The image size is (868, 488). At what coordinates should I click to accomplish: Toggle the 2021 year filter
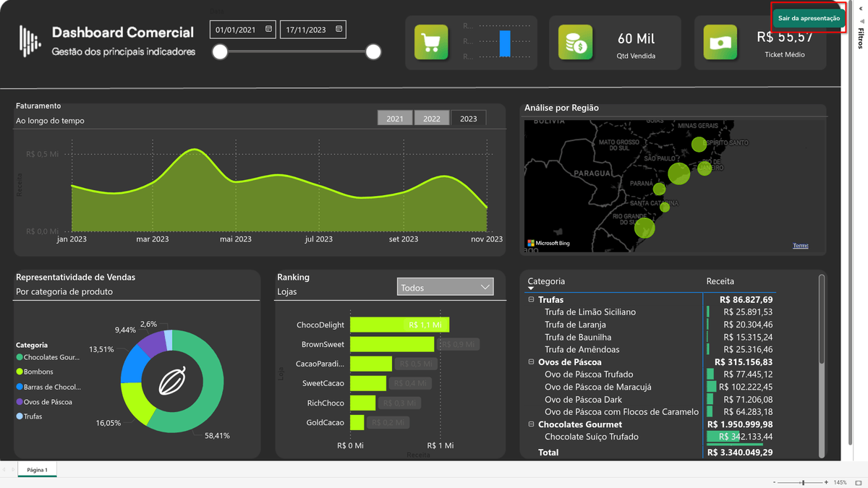pos(395,119)
